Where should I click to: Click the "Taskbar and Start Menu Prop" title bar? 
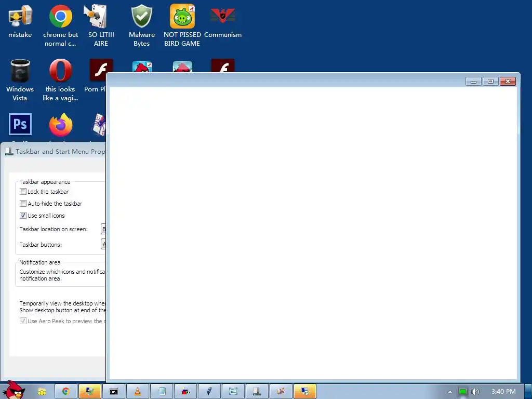click(x=55, y=151)
